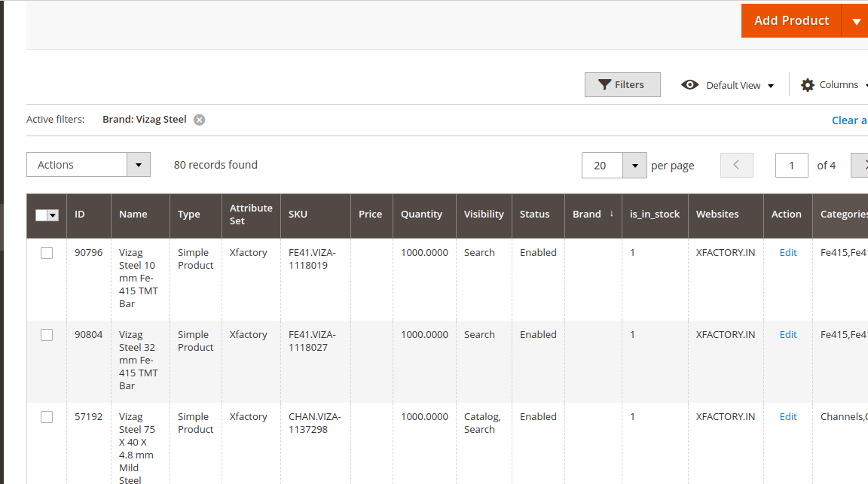Sort by SKU column header
This screenshot has width=868, height=484.
[316, 215]
